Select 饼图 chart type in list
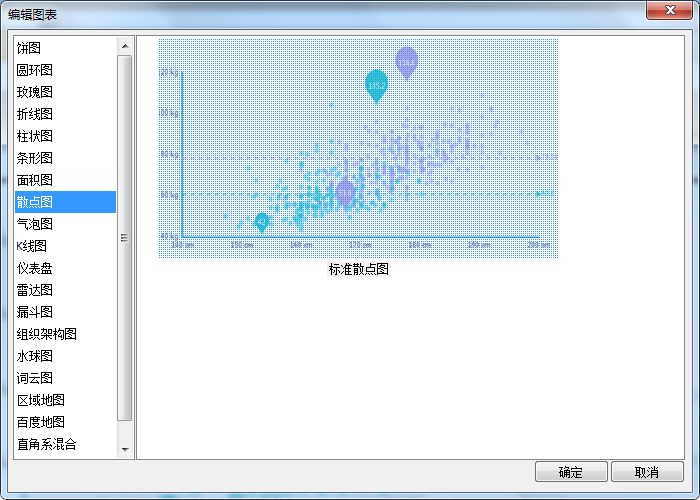Viewport: 700px width, 500px height. click(x=29, y=48)
